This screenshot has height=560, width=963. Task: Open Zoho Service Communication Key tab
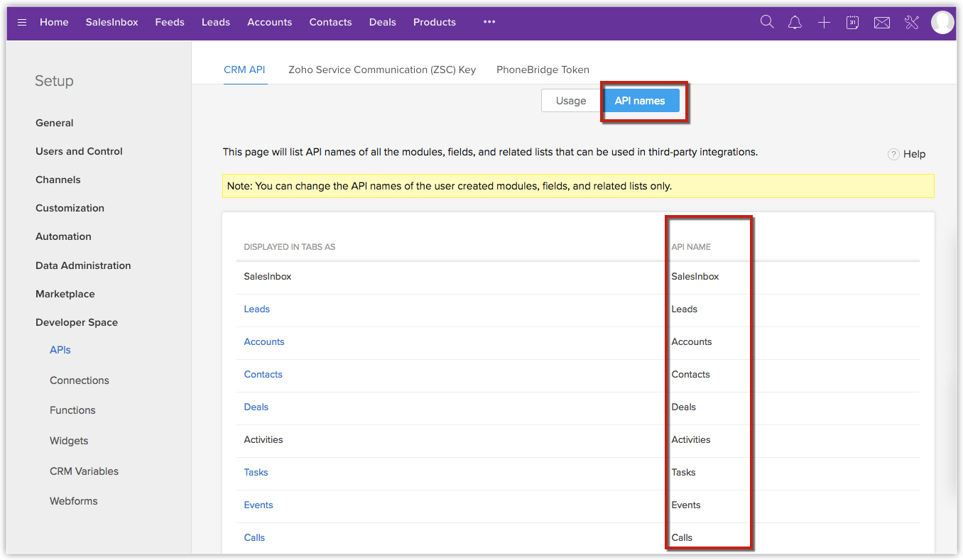point(382,70)
